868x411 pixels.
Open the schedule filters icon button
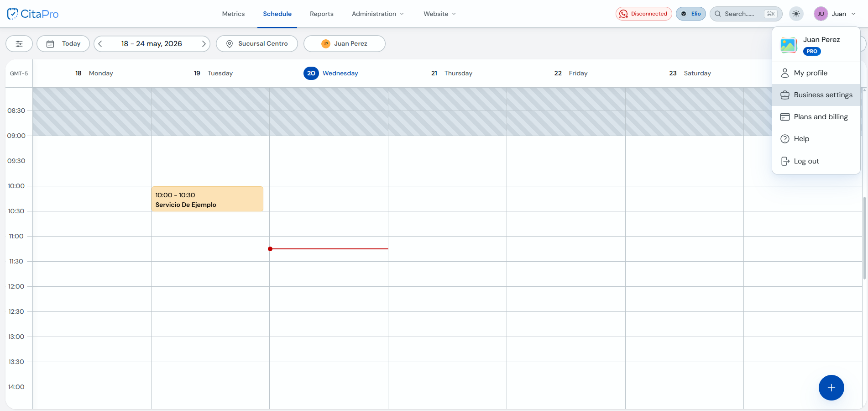click(19, 44)
